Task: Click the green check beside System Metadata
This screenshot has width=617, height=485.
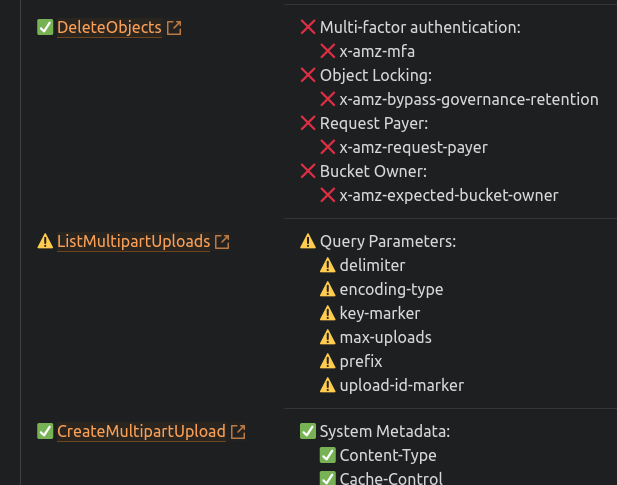Action: pos(308,432)
